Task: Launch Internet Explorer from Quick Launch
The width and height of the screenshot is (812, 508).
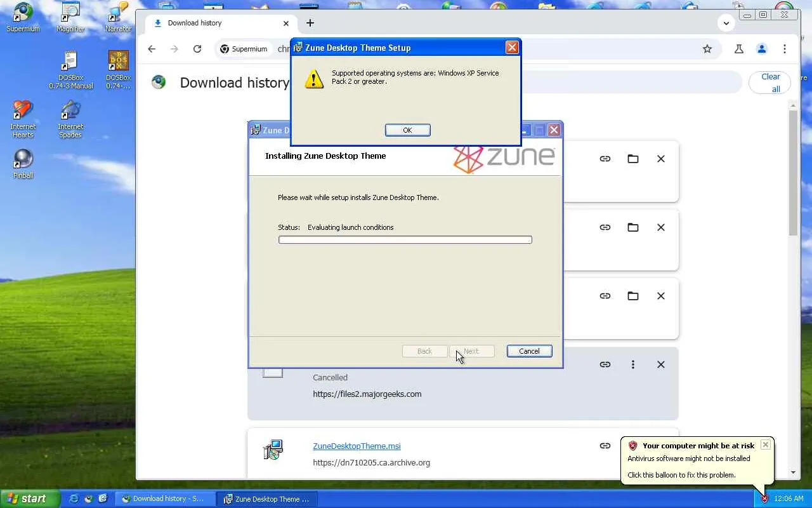Action: point(74,498)
